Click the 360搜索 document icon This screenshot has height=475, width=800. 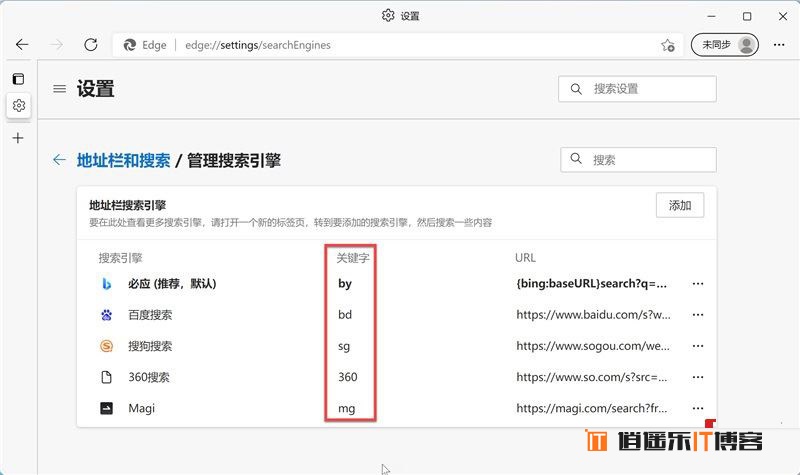[106, 377]
